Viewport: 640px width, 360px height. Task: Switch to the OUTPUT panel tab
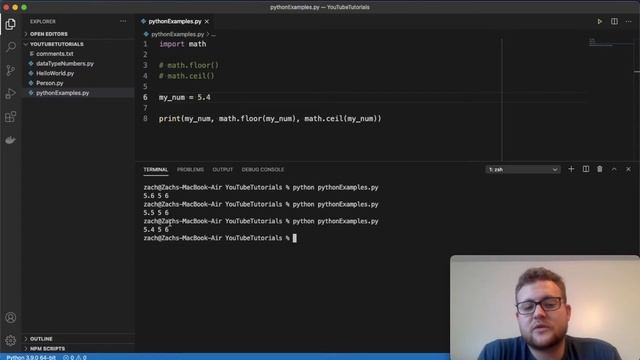tap(222, 169)
